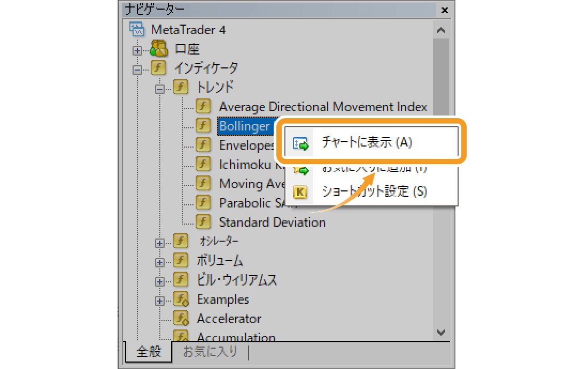This screenshot has height=369, width=588.
Task: Select the Standard Deviation indicator label
Action: coord(272,222)
